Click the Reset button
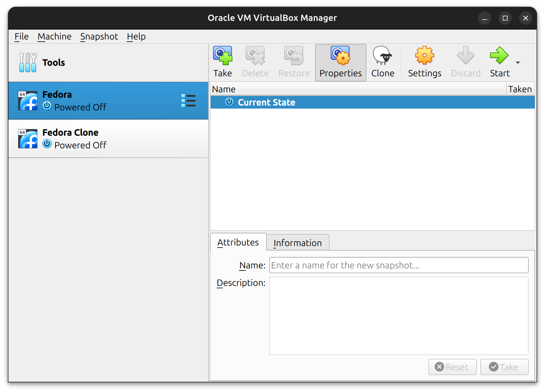 coord(452,367)
